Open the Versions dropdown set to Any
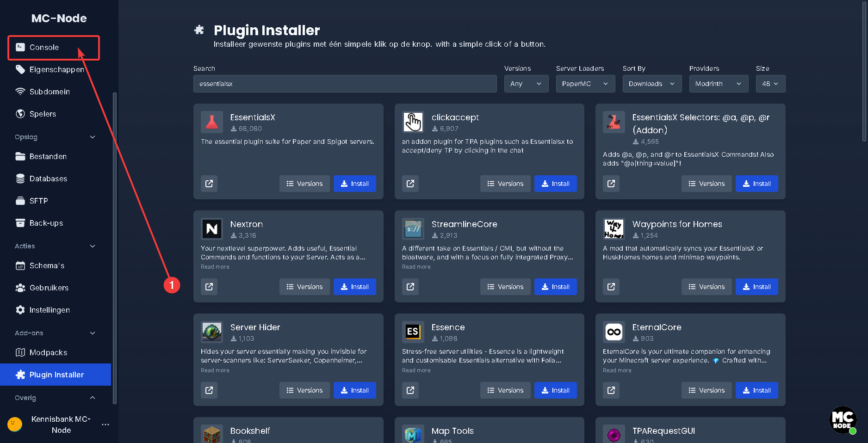868x443 pixels. coord(526,84)
